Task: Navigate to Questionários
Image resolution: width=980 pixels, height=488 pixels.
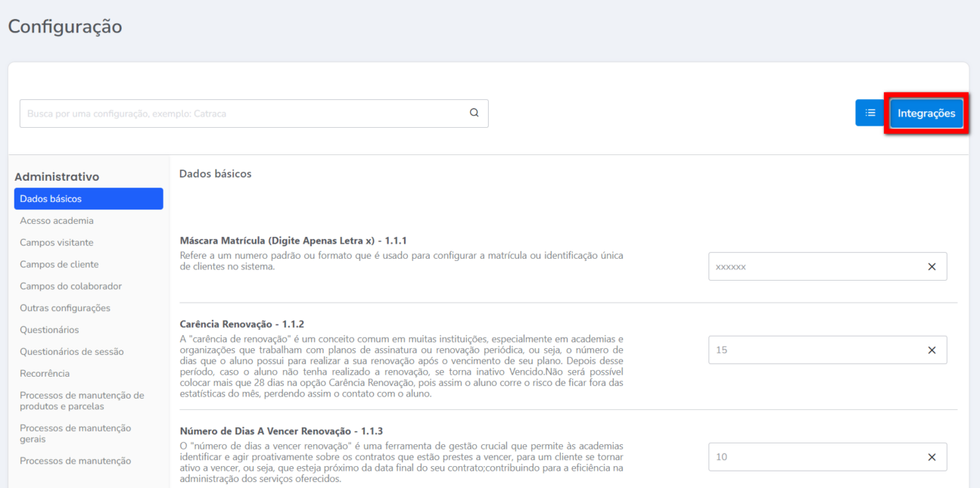Action: (49, 330)
